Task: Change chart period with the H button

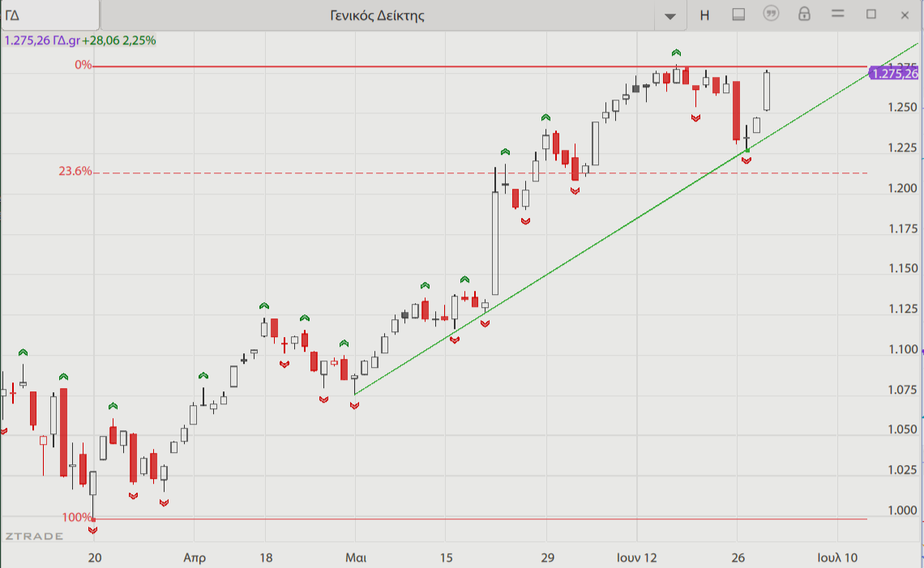Action: point(704,15)
